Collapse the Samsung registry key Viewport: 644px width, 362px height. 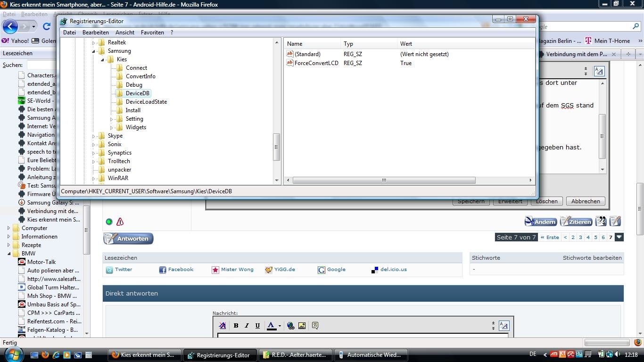[x=93, y=51]
